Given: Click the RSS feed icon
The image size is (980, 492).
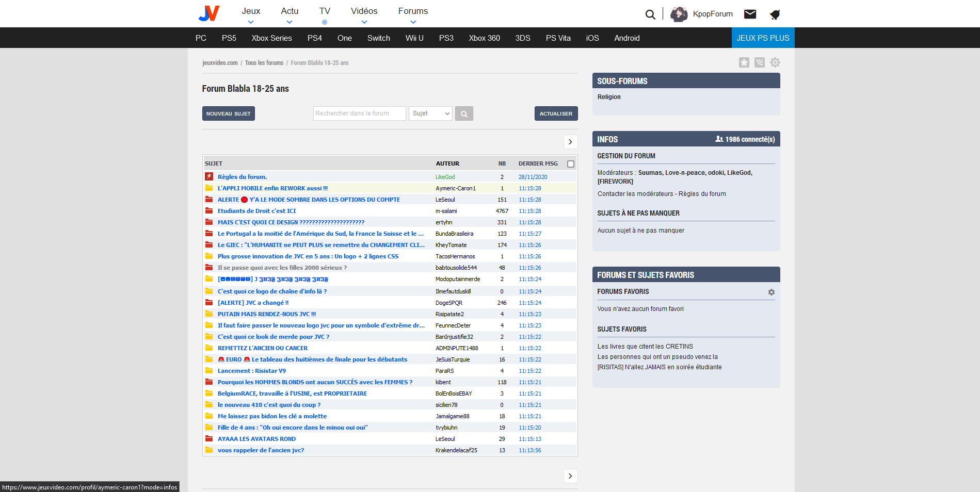Looking at the screenshot, I should 760,62.
